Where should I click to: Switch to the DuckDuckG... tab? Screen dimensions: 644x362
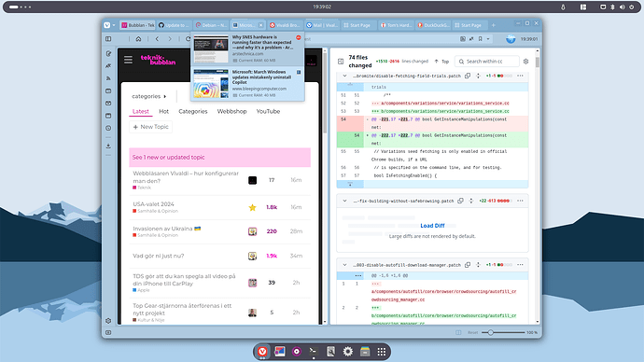433,25
